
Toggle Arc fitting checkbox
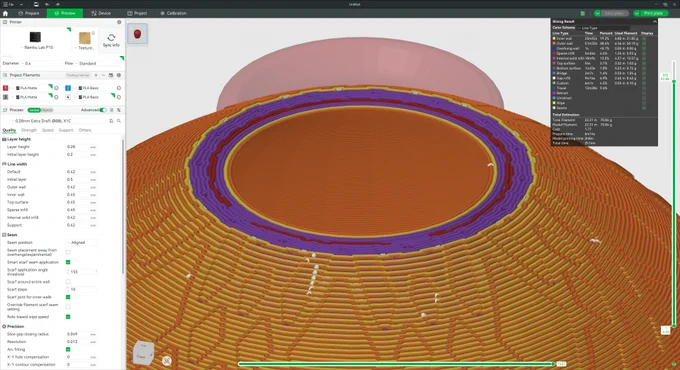click(68, 350)
